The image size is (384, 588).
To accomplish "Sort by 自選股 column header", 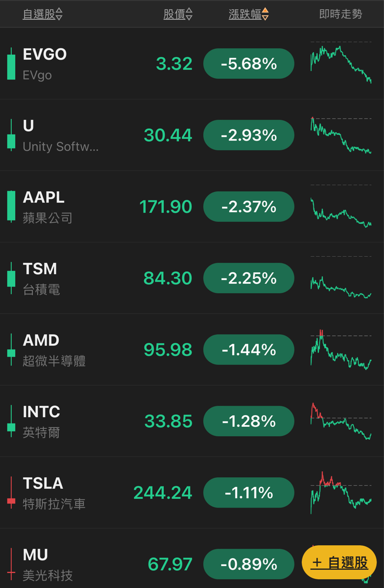I will 42,15.
